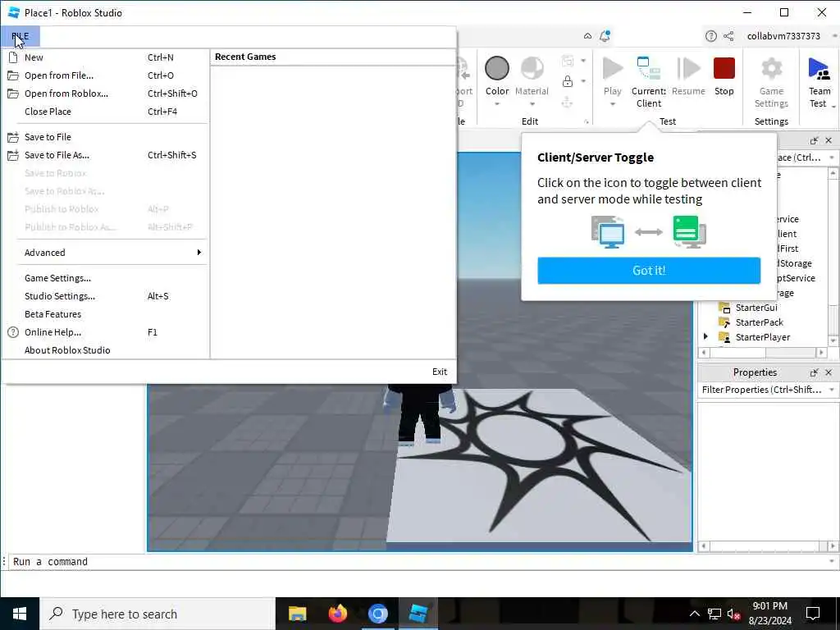Select StarterPack in Explorer
840x630 pixels.
pos(759,322)
